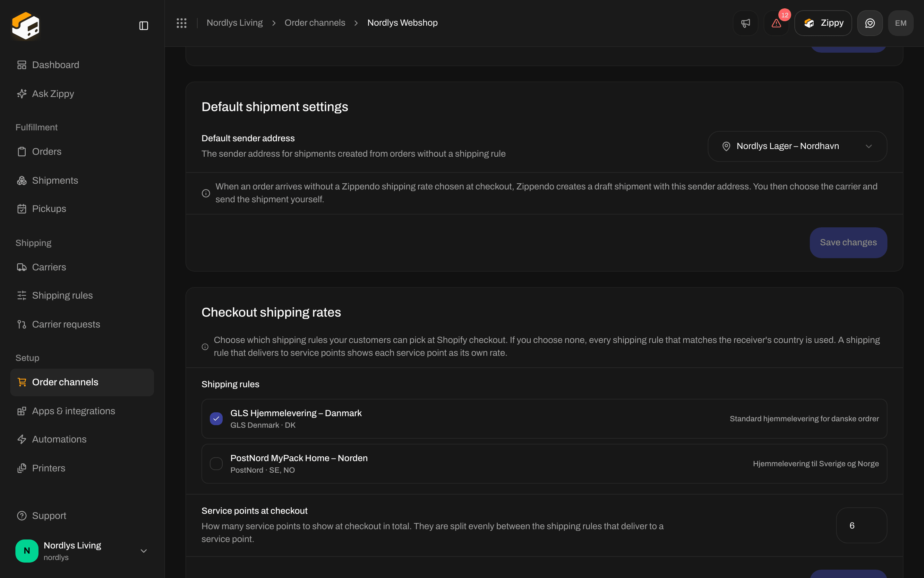Click the Shipments boxes icon
The height and width of the screenshot is (578, 924).
pos(22,180)
